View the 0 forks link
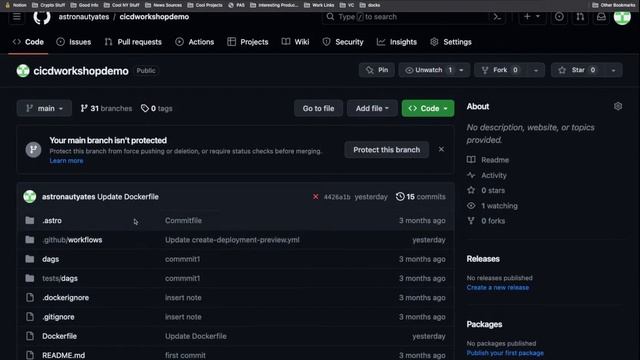640x360 pixels. (486, 221)
